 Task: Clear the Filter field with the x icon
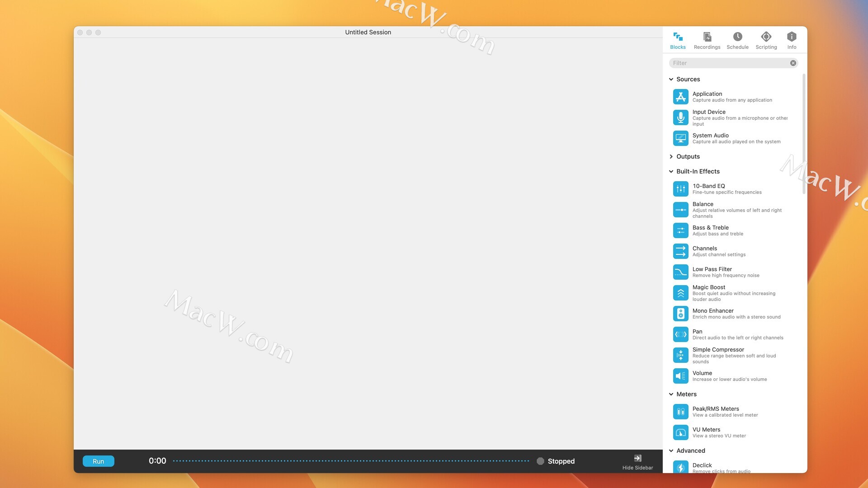(x=793, y=63)
